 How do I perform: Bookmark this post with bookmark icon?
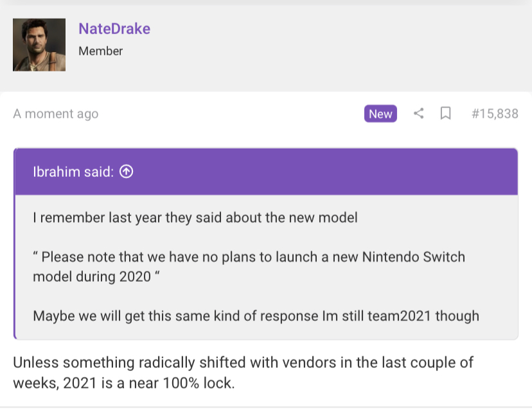(445, 113)
